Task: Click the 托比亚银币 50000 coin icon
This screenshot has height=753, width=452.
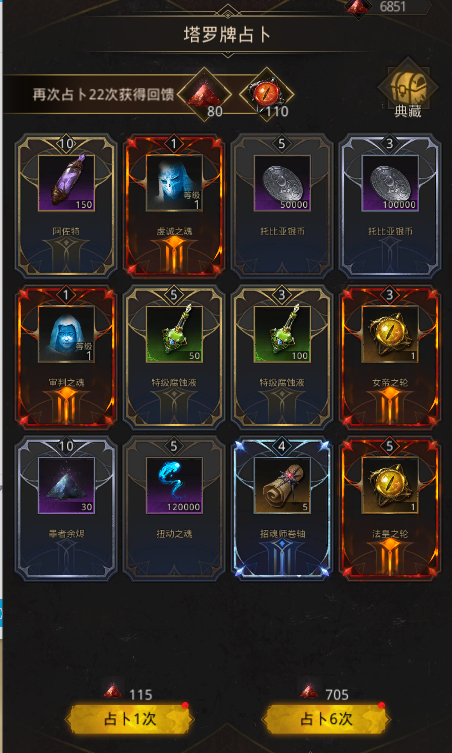Action: (x=282, y=183)
